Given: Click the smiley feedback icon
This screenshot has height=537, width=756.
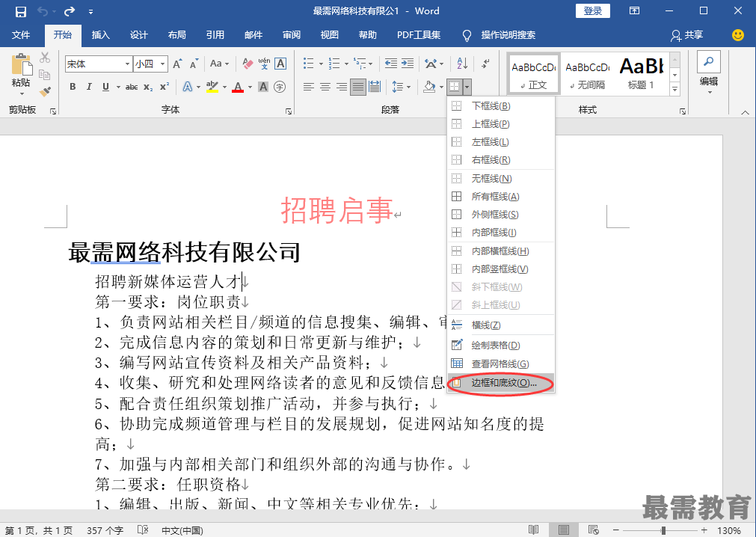Looking at the screenshot, I should coord(737,34).
